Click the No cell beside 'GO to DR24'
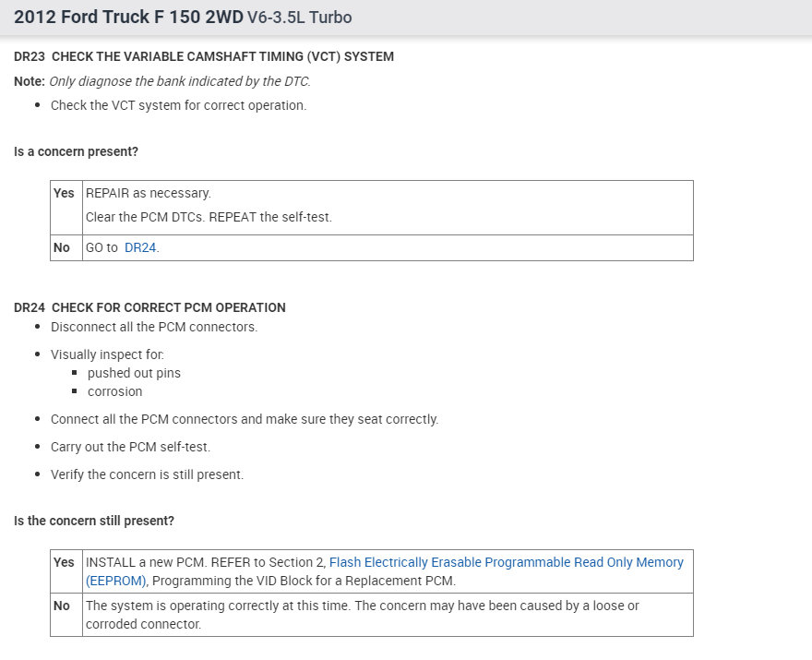Image resolution: width=812 pixels, height=660 pixels. pyautogui.click(x=62, y=248)
